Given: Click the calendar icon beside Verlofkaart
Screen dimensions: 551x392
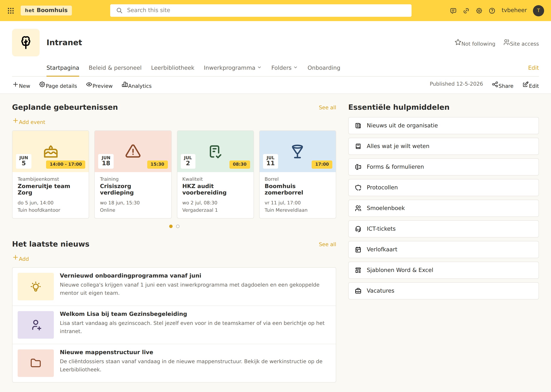Looking at the screenshot, I should pyautogui.click(x=358, y=250).
